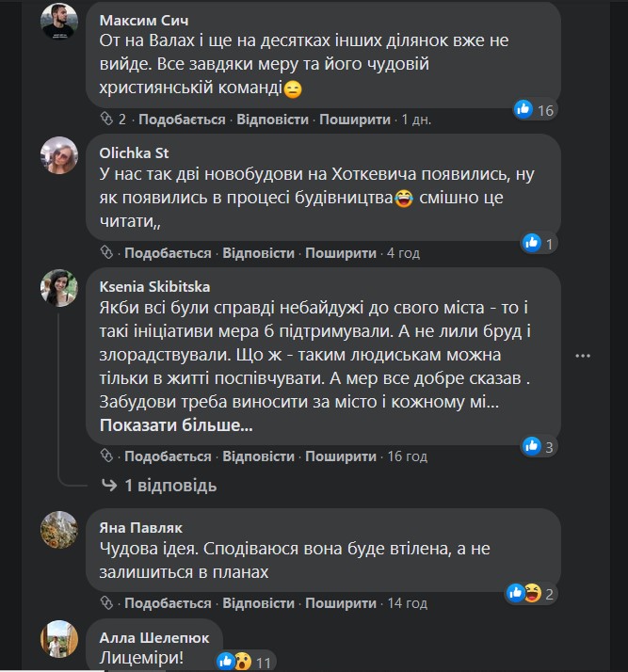Click Максим Сич's profile avatar
This screenshot has width=628, height=672.
(59, 22)
